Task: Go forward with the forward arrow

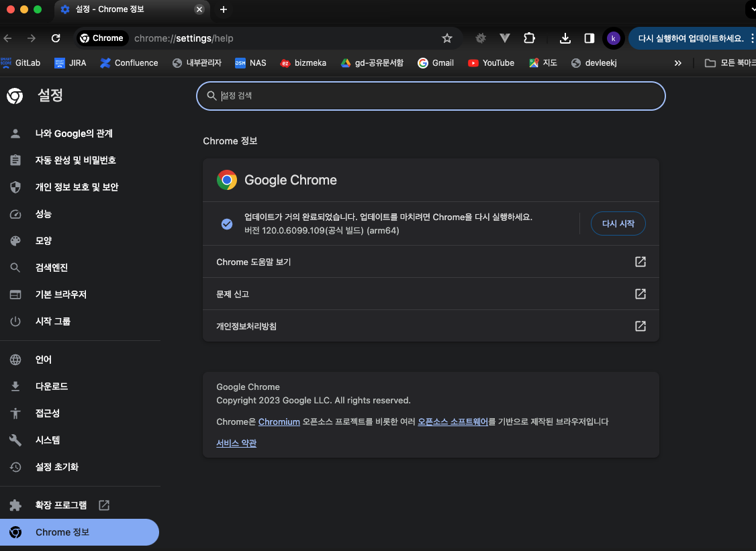Action: [32, 38]
